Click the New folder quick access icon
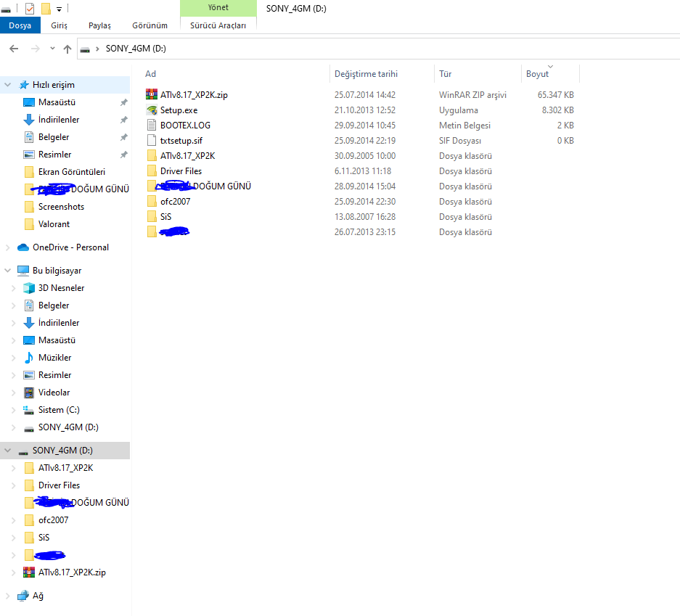 click(x=46, y=8)
